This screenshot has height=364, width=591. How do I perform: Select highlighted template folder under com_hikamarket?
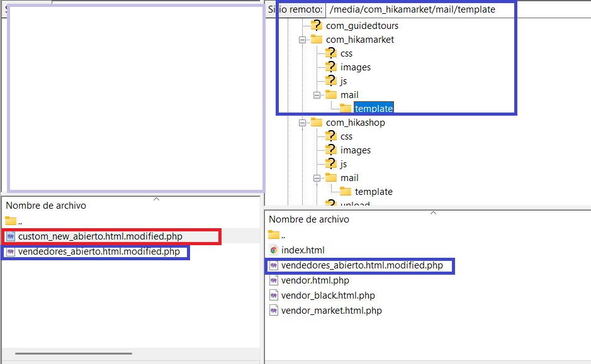[x=373, y=108]
